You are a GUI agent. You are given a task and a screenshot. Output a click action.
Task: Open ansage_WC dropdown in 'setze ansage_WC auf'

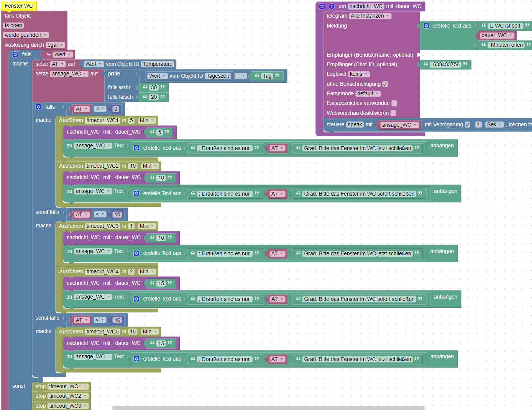(x=69, y=74)
